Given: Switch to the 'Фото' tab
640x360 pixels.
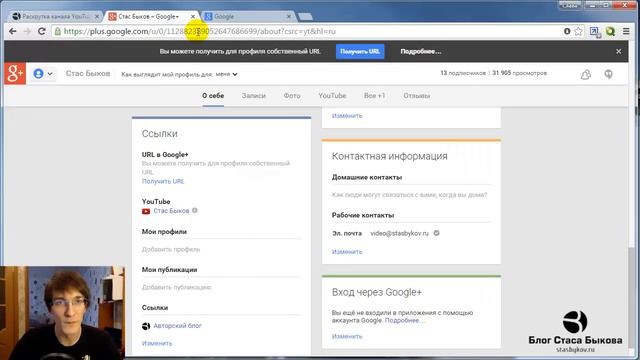Looking at the screenshot, I should [292, 96].
